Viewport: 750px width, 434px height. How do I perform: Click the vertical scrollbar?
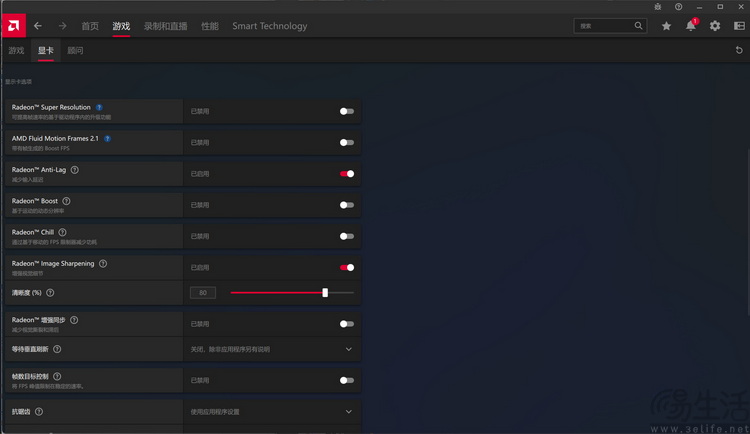748,232
